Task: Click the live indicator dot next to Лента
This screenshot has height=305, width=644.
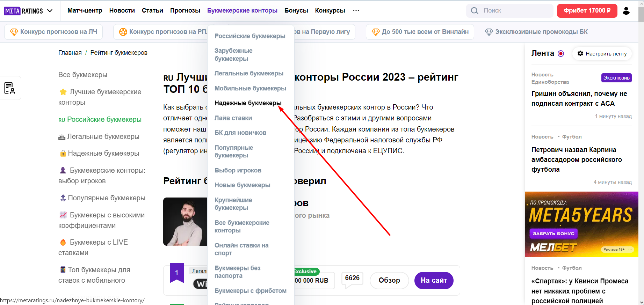Action: coord(561,53)
